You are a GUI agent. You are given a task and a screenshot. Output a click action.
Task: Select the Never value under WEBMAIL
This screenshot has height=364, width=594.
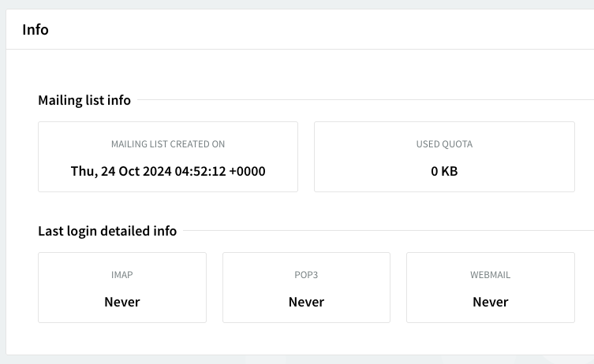(x=490, y=302)
